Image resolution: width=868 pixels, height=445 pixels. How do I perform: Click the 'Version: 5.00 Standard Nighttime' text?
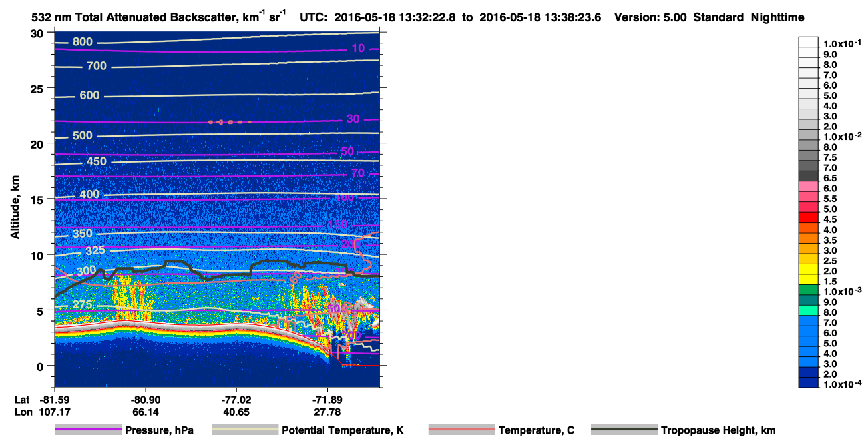tap(709, 18)
